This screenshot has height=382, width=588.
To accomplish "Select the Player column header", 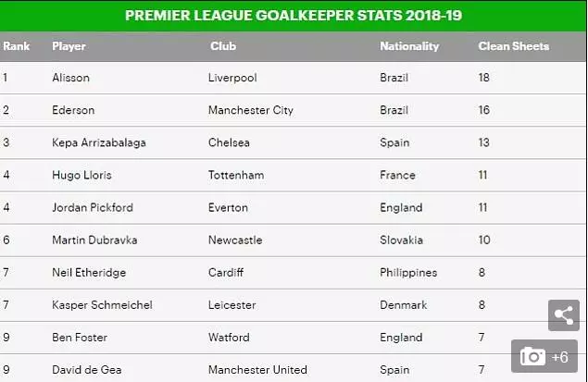I will point(69,46).
